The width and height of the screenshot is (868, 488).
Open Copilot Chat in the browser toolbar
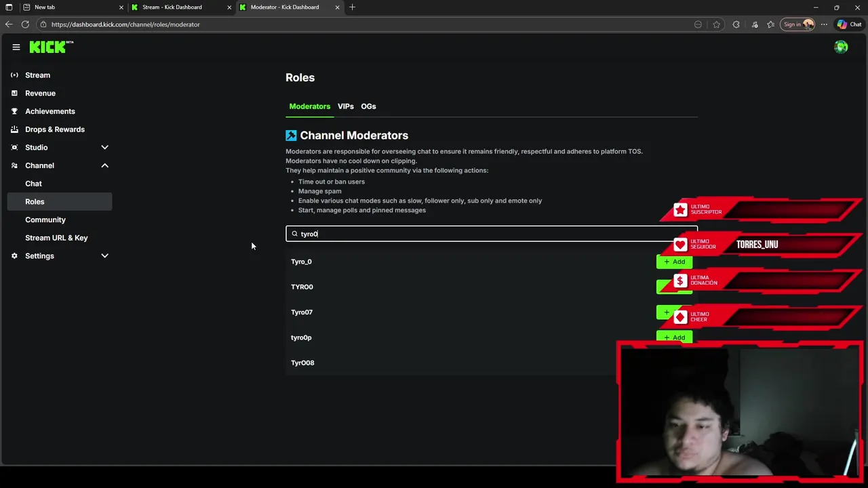point(849,24)
